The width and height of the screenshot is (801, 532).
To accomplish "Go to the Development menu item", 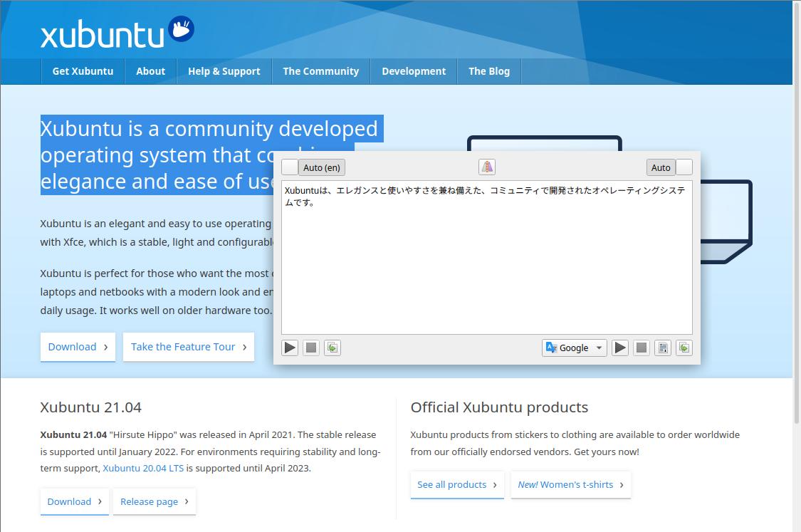I will [x=414, y=71].
